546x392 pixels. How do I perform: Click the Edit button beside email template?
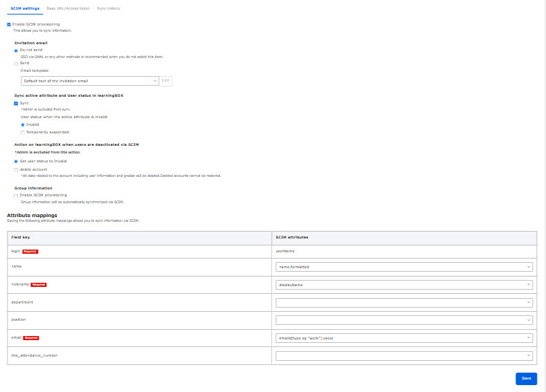pos(166,81)
